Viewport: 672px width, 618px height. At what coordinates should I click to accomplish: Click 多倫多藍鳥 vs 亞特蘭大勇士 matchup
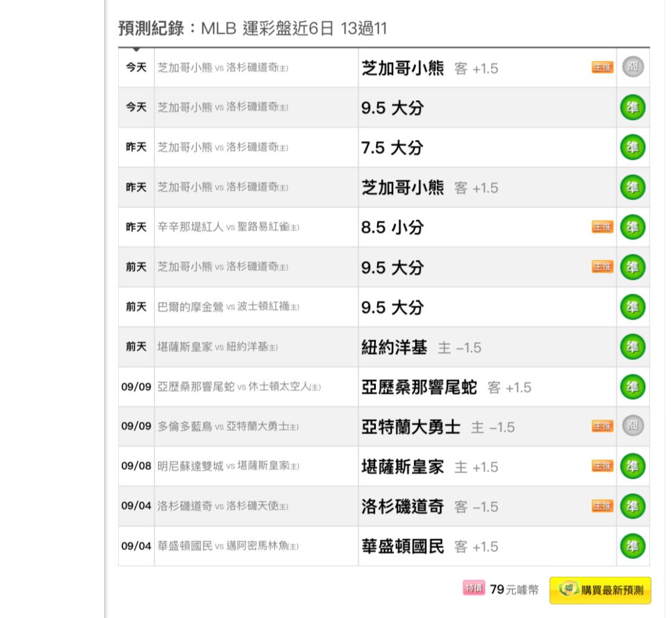228,427
